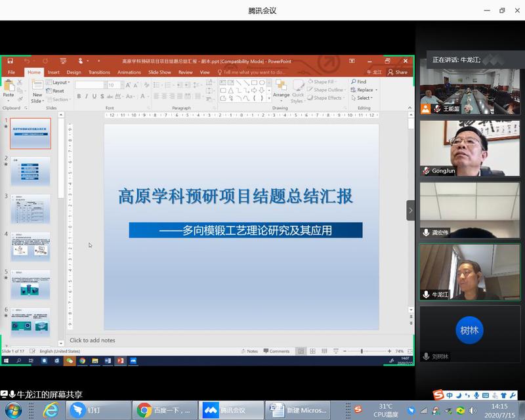Click 'Click to add notes' area
Viewport: 525px width, 420px height.
point(93,340)
